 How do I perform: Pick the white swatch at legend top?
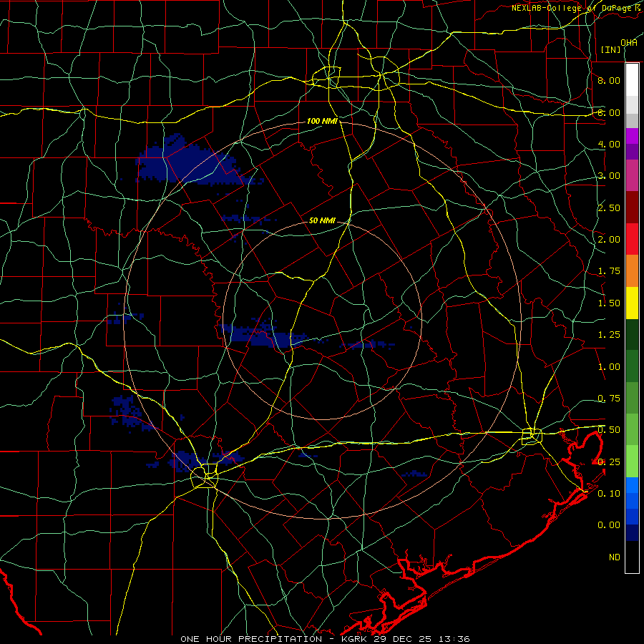pyautogui.click(x=632, y=80)
